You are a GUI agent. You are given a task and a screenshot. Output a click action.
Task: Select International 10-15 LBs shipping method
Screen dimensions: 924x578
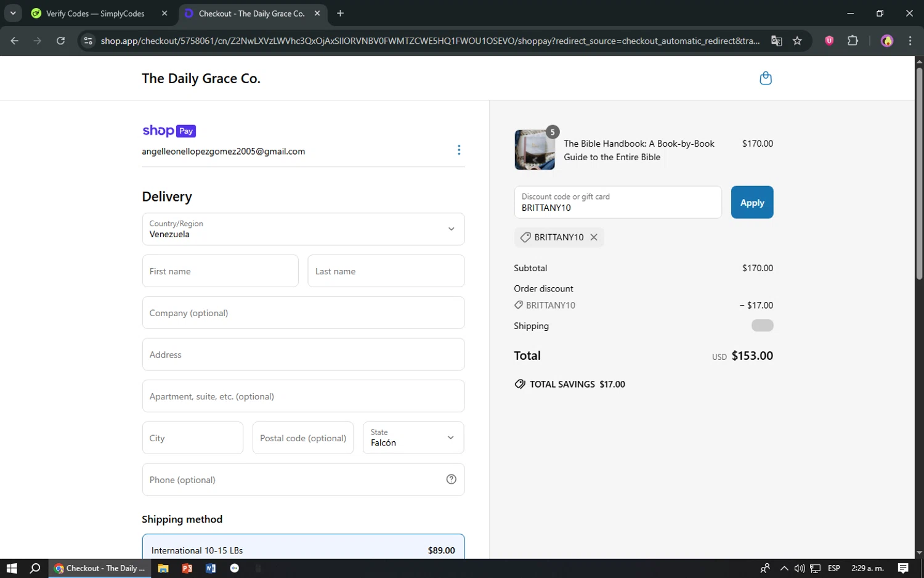[x=303, y=547]
